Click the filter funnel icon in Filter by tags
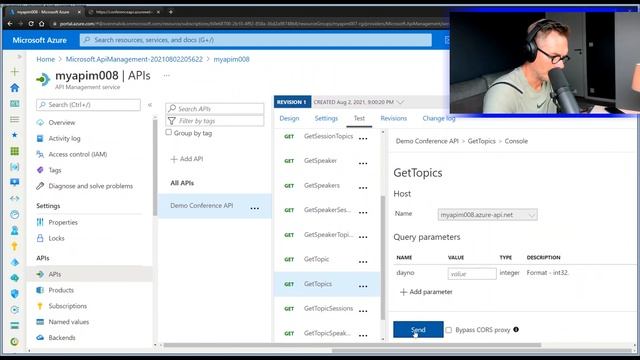This screenshot has height=360, width=640. pos(172,121)
